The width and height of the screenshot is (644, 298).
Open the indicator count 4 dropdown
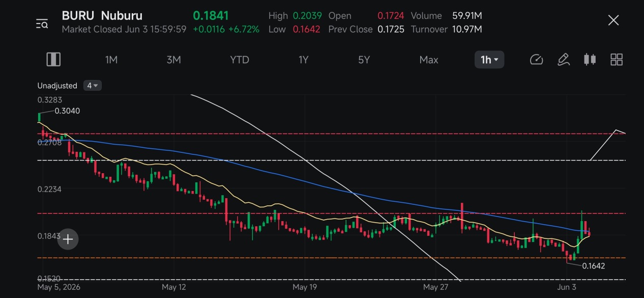point(93,86)
